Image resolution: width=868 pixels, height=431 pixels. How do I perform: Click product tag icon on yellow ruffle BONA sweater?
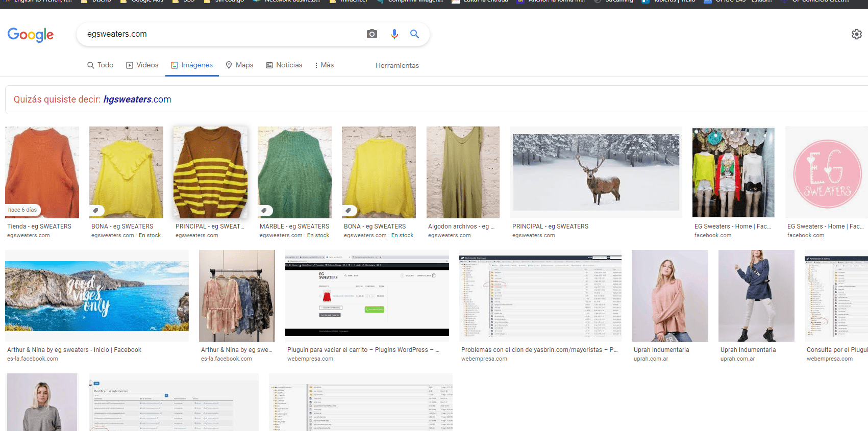(96, 210)
